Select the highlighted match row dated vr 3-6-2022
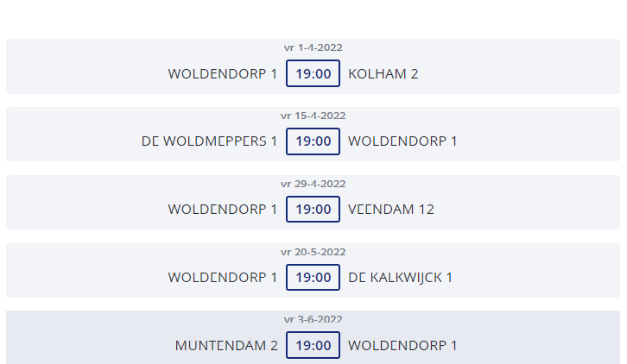 [x=313, y=337]
